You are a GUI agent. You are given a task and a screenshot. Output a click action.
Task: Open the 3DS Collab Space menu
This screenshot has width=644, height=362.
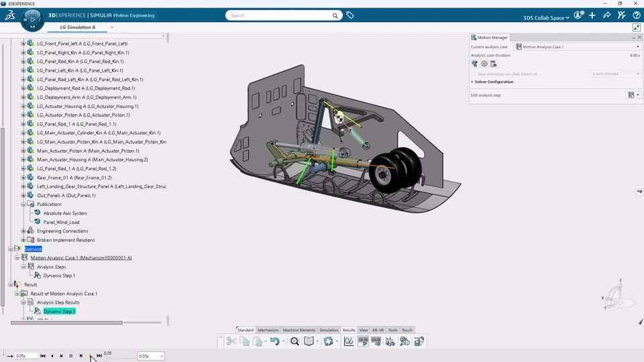pos(546,17)
